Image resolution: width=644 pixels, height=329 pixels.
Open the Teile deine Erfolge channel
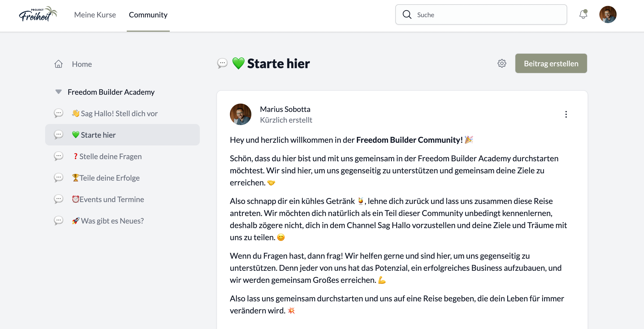coord(109,178)
